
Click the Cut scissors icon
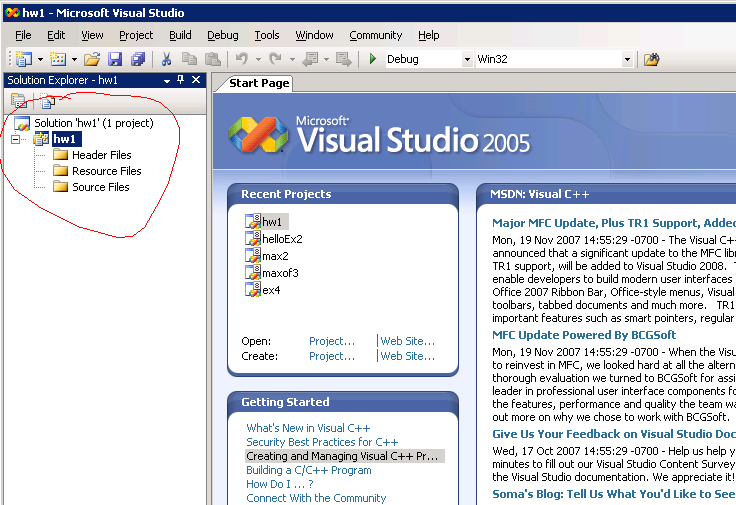tap(166, 59)
